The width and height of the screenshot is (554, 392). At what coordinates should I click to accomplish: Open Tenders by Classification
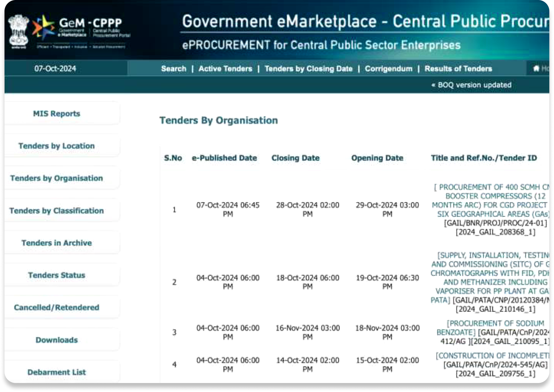(56, 211)
